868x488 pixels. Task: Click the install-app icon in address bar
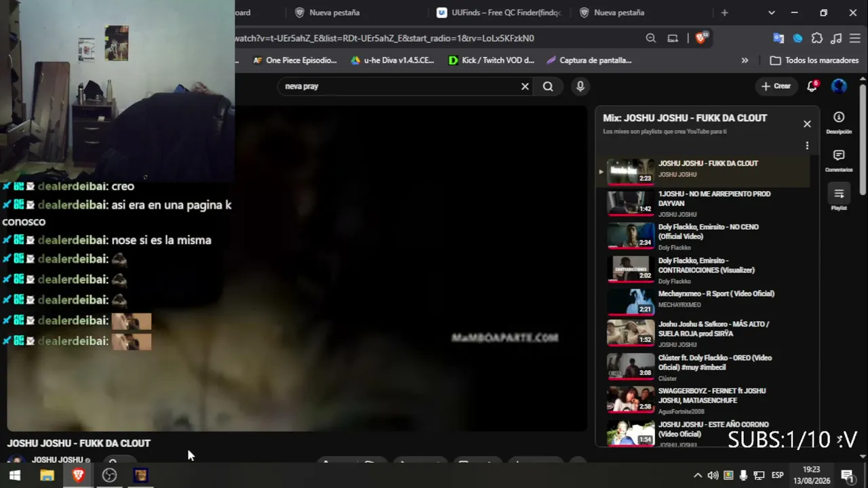pyautogui.click(x=673, y=38)
